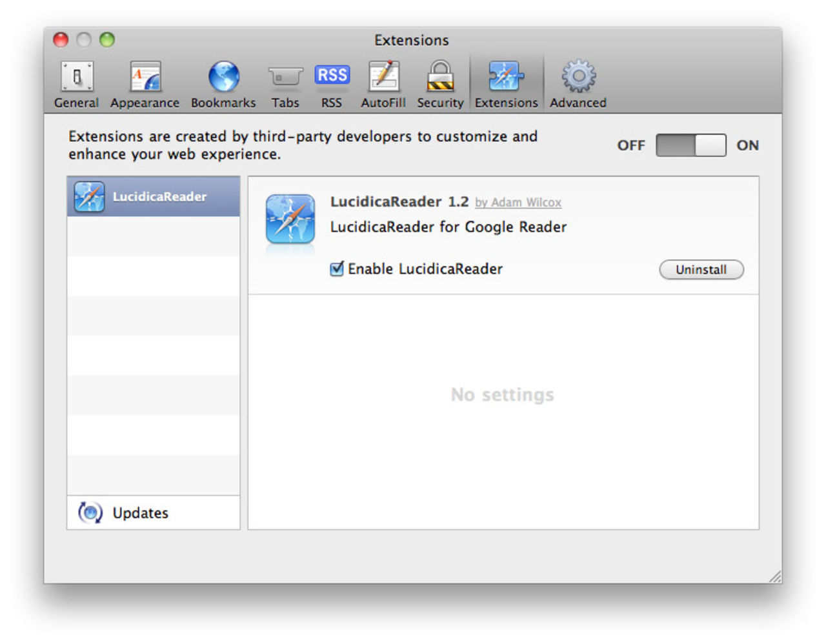Image resolution: width=826 pixels, height=644 pixels.
Task: Click the Uninstall button
Action: tap(701, 270)
